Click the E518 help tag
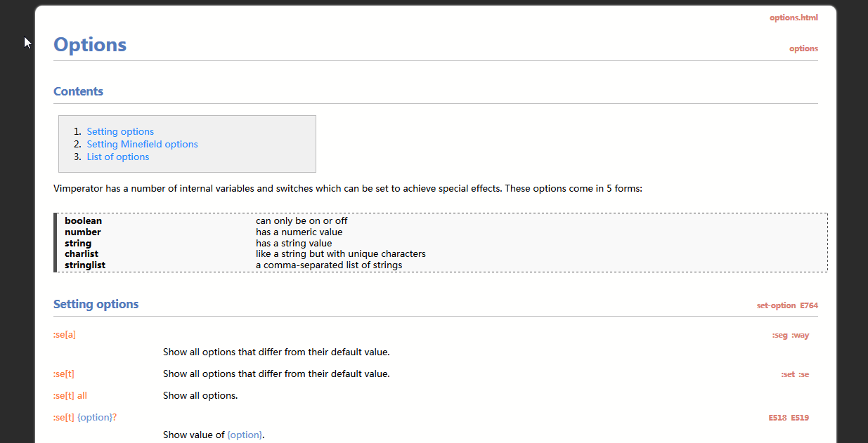868x443 pixels. coord(777,418)
